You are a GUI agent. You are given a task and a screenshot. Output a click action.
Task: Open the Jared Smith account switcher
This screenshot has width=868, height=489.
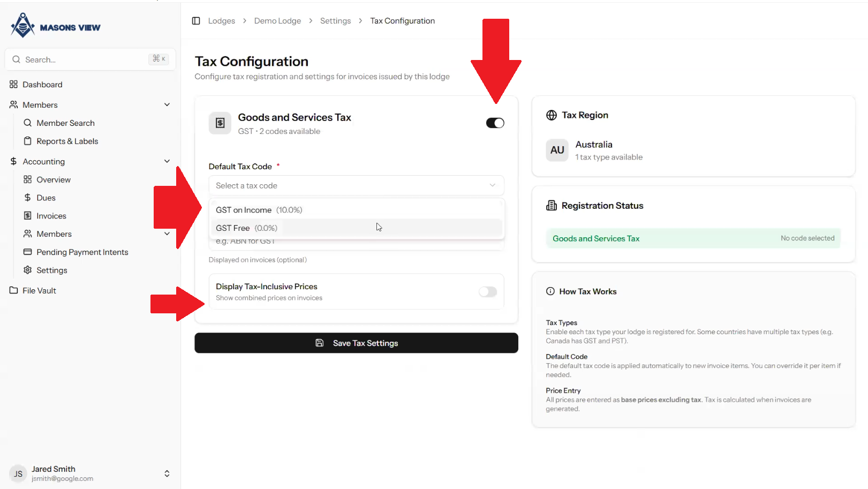click(x=167, y=473)
